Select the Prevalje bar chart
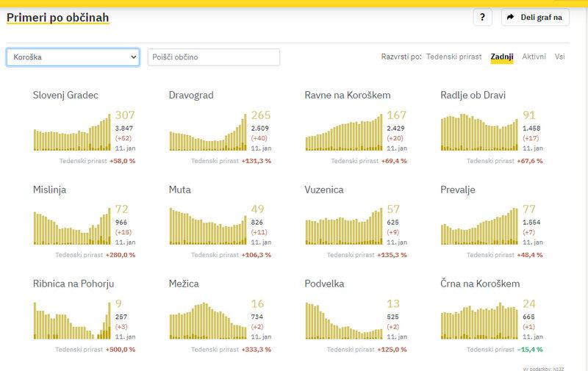The height and width of the screenshot is (371, 588). [479, 227]
